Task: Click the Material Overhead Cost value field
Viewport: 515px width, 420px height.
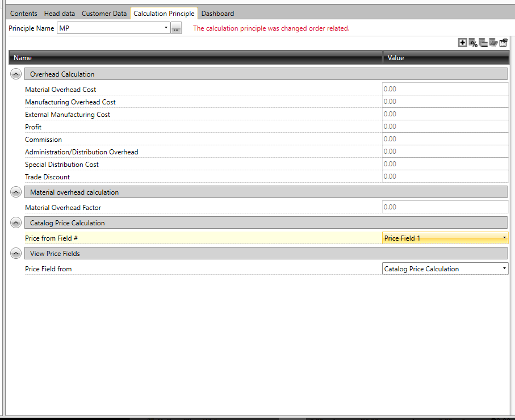Action: pos(445,89)
